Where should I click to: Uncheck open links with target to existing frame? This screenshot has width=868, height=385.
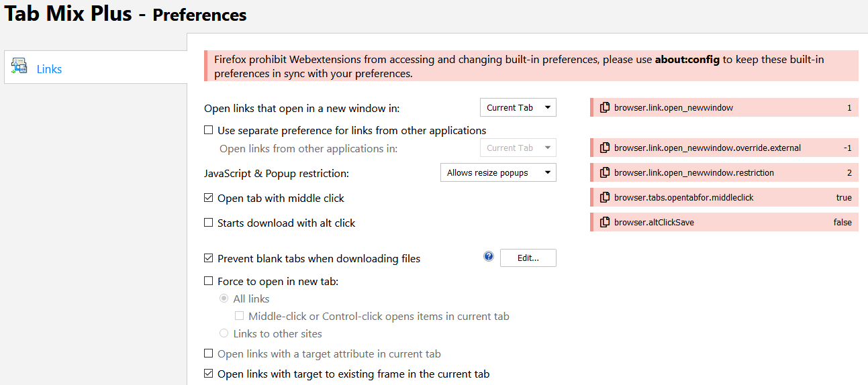pos(209,374)
